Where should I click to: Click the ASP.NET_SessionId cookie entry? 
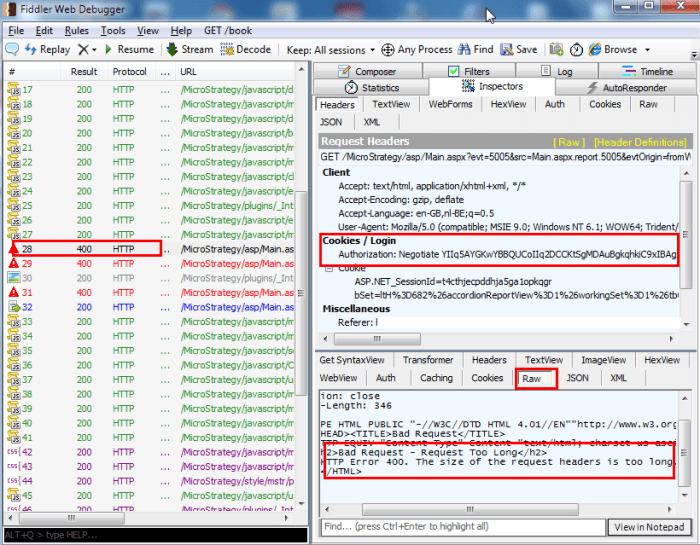pyautogui.click(x=453, y=282)
